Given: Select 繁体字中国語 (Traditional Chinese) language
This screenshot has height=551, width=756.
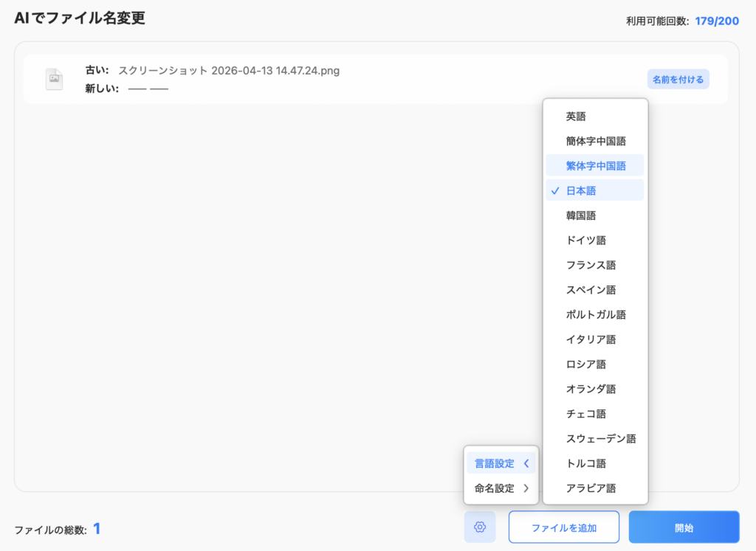Looking at the screenshot, I should [x=594, y=165].
